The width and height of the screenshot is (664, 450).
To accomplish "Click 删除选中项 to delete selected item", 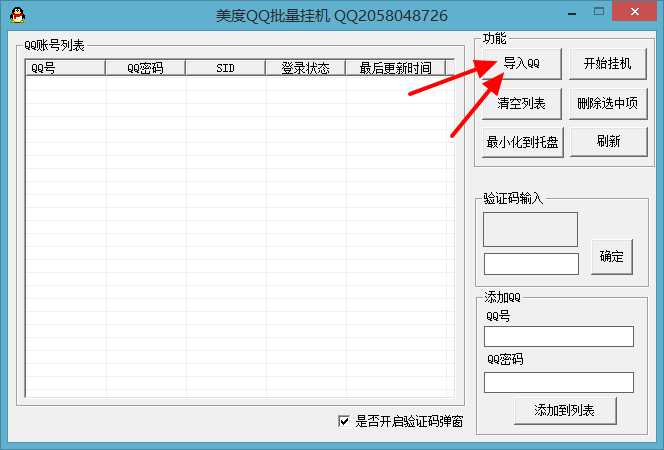I will [x=608, y=103].
